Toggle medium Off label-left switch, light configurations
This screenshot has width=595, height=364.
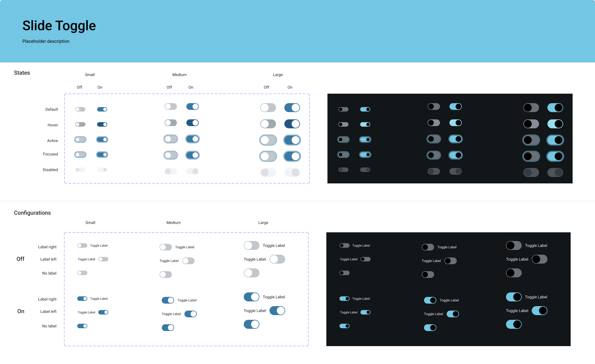[x=188, y=261]
